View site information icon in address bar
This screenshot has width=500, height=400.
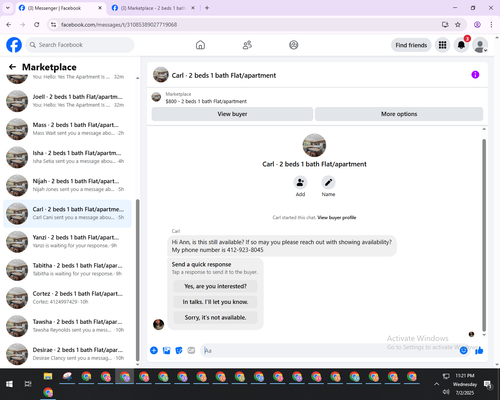(x=53, y=25)
